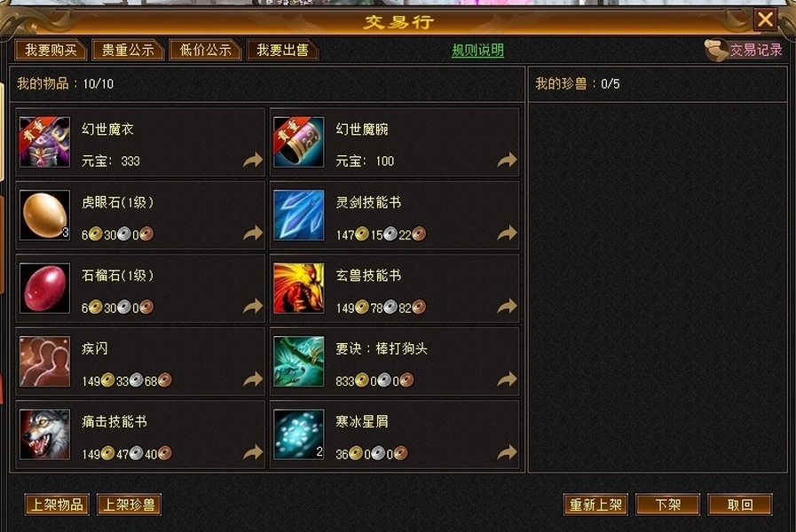Click the red 石榴石 gem icon

44,288
